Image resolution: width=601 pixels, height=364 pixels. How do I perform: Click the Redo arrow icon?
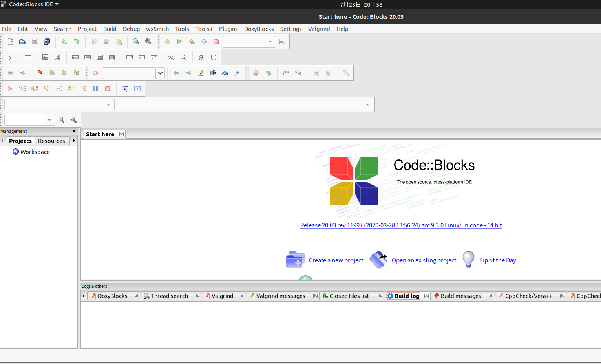(77, 42)
